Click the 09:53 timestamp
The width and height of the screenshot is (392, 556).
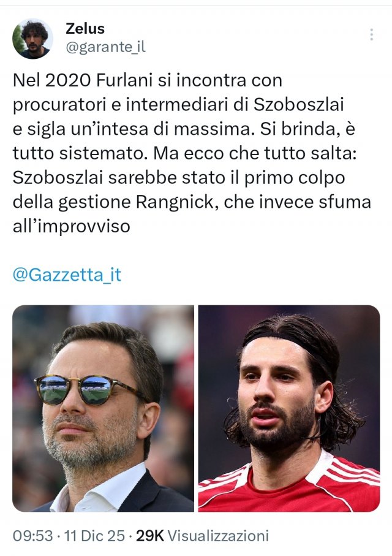[32, 536]
